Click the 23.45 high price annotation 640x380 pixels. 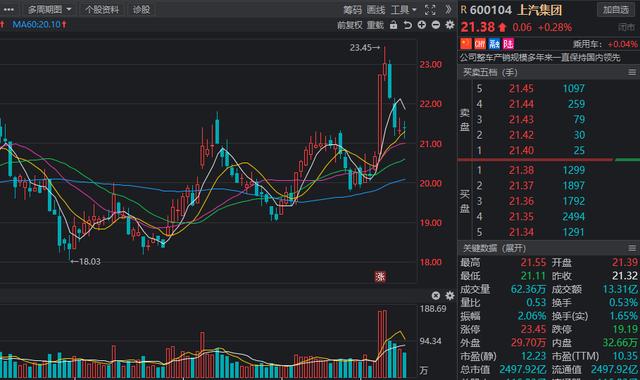pyautogui.click(x=364, y=48)
